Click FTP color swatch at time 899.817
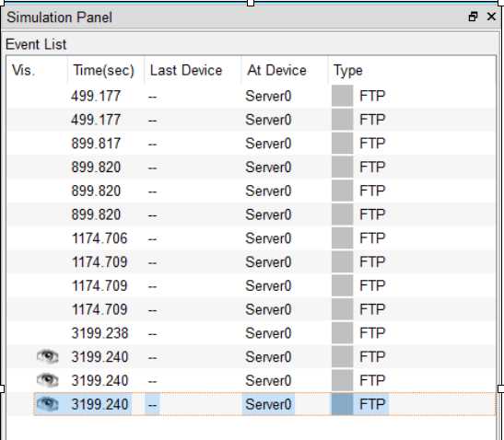The height and width of the screenshot is (440, 504). tap(343, 144)
